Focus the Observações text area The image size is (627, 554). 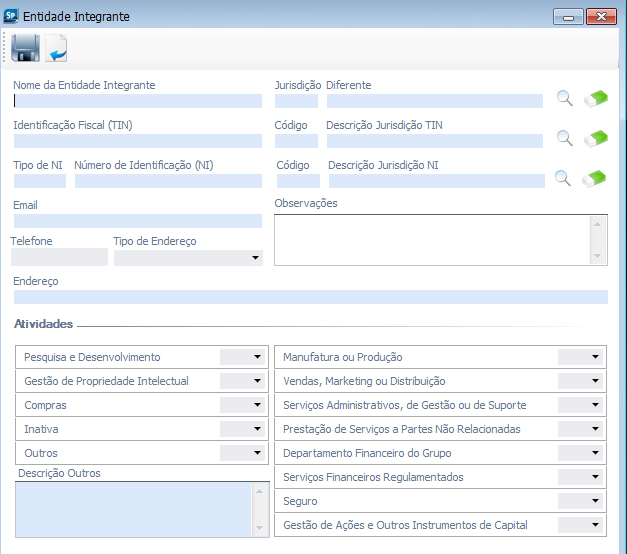tap(432, 239)
